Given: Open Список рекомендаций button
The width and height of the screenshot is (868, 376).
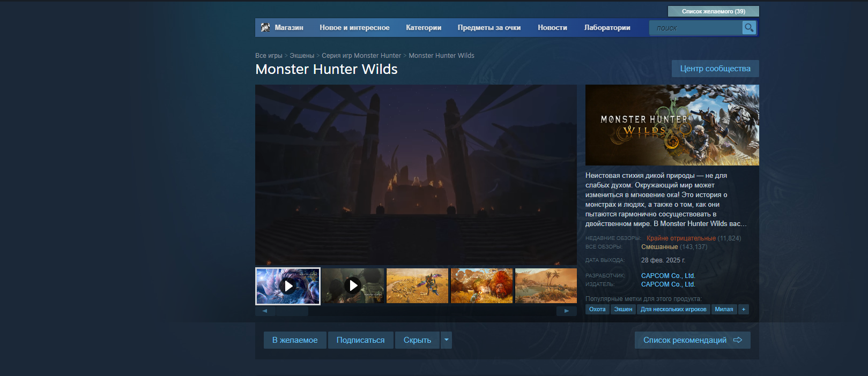Looking at the screenshot, I should [x=693, y=340].
